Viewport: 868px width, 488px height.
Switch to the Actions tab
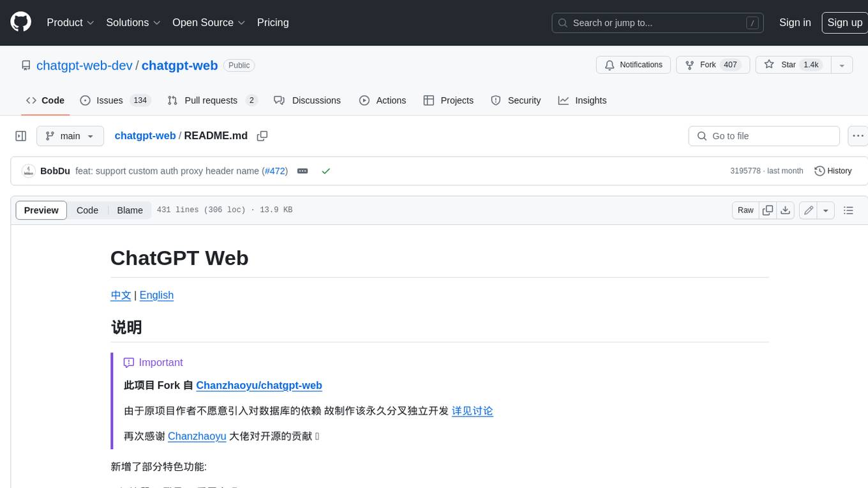382,100
